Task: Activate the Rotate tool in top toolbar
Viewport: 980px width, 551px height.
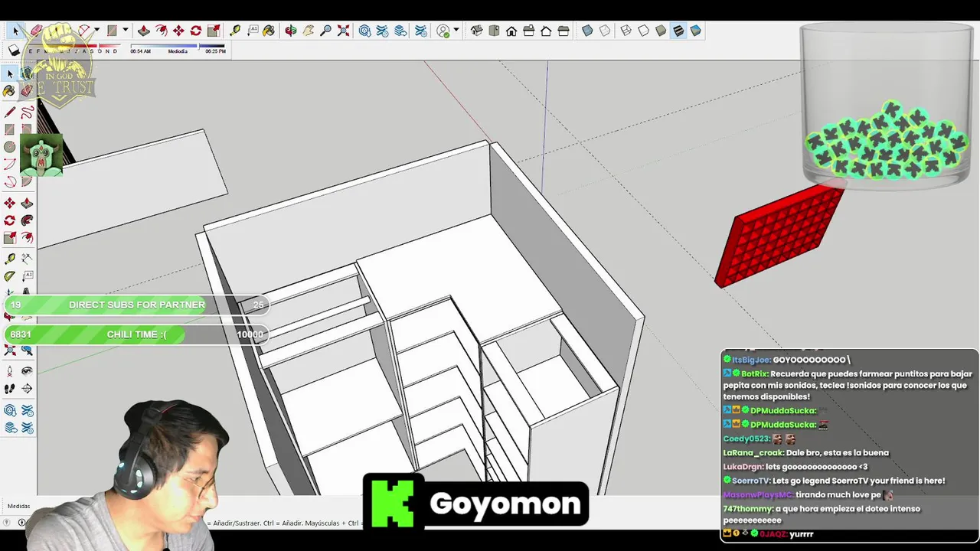Action: tap(196, 31)
